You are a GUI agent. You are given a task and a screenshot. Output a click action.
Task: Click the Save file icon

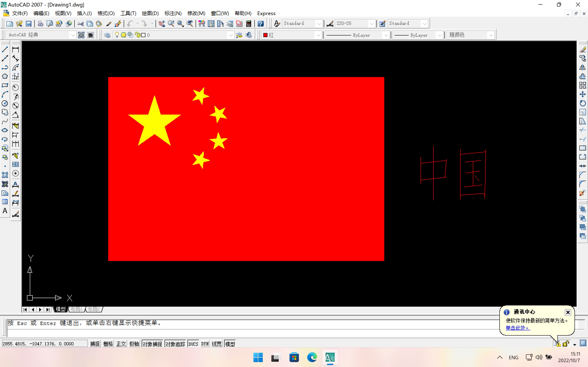(29, 23)
